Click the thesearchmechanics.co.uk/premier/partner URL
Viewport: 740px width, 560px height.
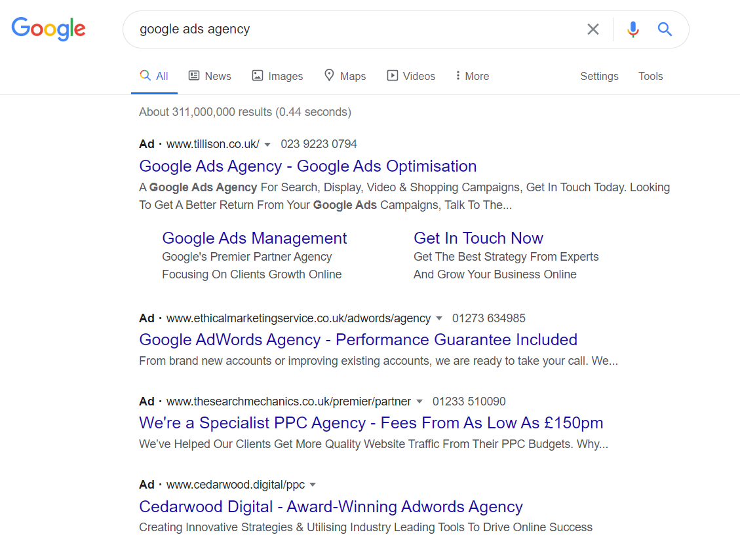288,401
